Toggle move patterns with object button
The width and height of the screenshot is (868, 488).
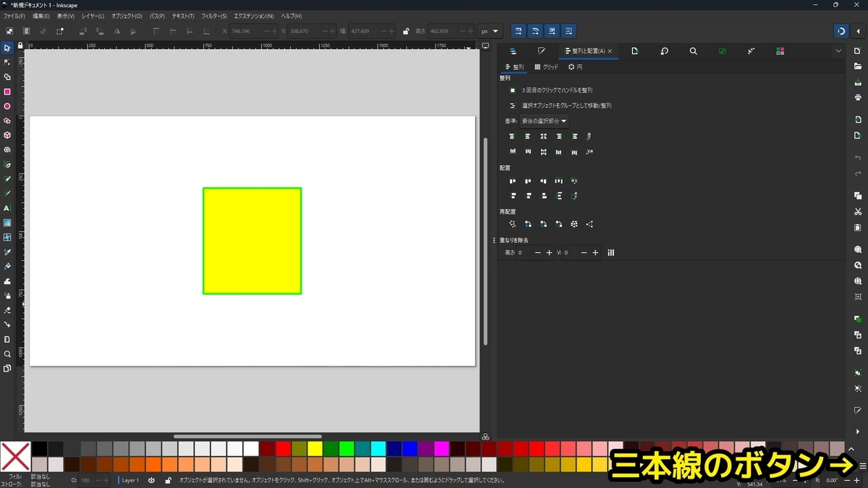pyautogui.click(x=569, y=31)
